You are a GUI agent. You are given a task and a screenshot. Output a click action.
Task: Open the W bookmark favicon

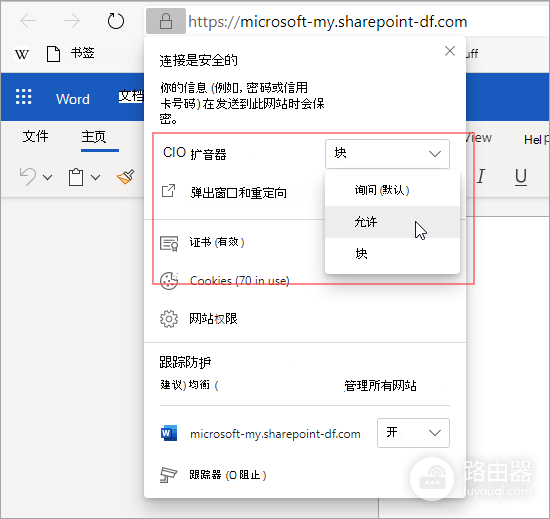(x=22, y=54)
